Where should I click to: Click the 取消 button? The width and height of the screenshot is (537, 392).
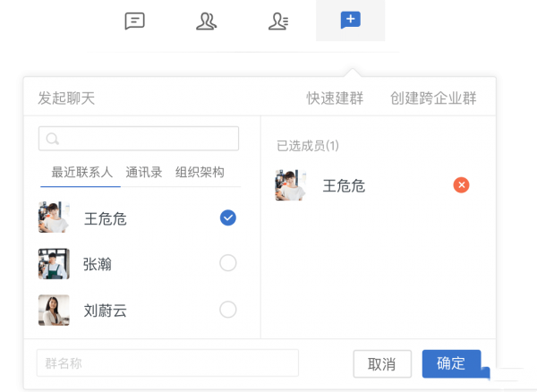382,364
